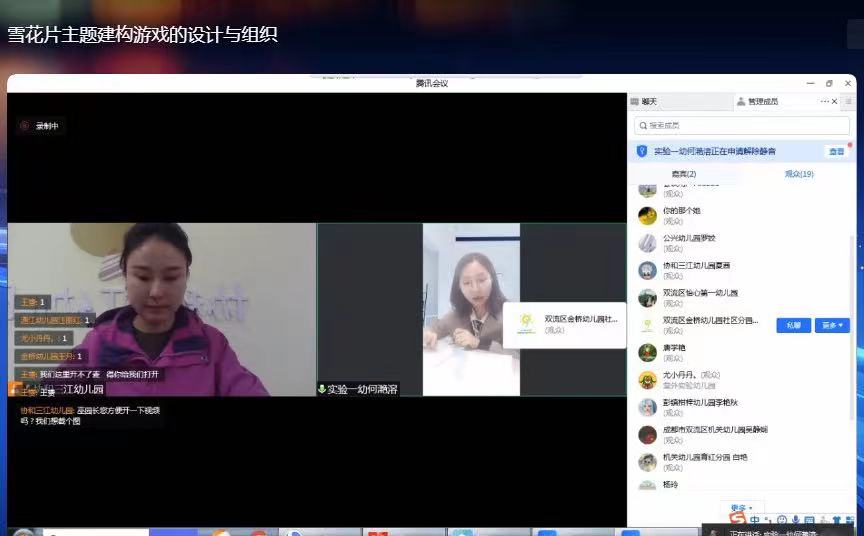Select the 观众(19) audience list
This screenshot has width=864, height=536.
point(799,174)
